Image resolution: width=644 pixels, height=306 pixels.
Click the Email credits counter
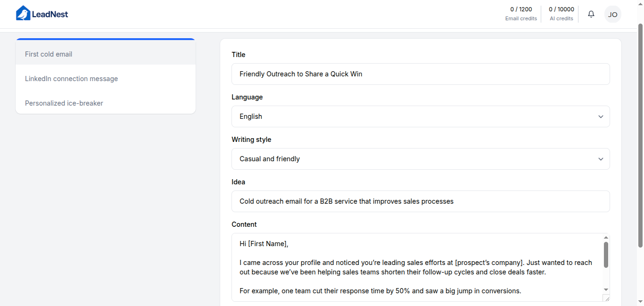[x=521, y=14]
